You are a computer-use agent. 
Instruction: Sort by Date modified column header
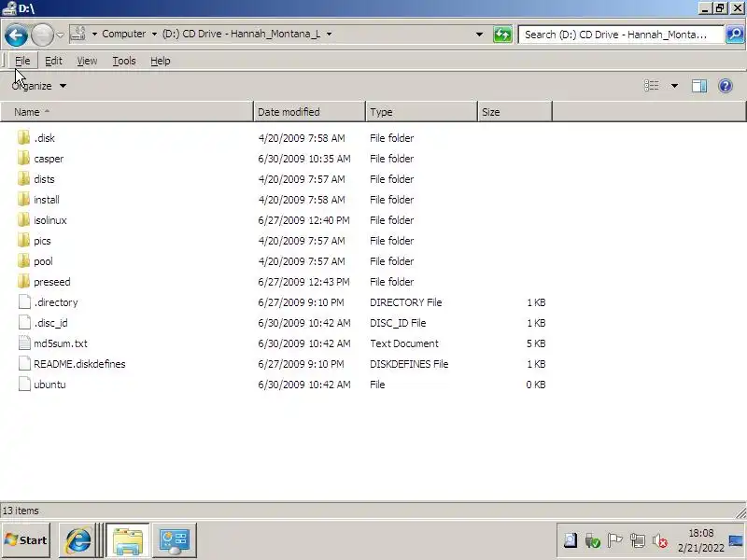click(x=309, y=112)
